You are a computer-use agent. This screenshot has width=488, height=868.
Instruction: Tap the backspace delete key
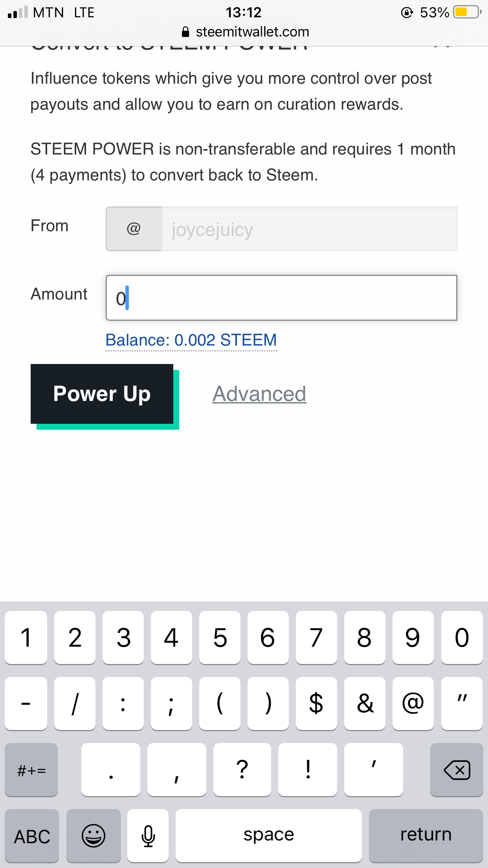[x=457, y=770]
